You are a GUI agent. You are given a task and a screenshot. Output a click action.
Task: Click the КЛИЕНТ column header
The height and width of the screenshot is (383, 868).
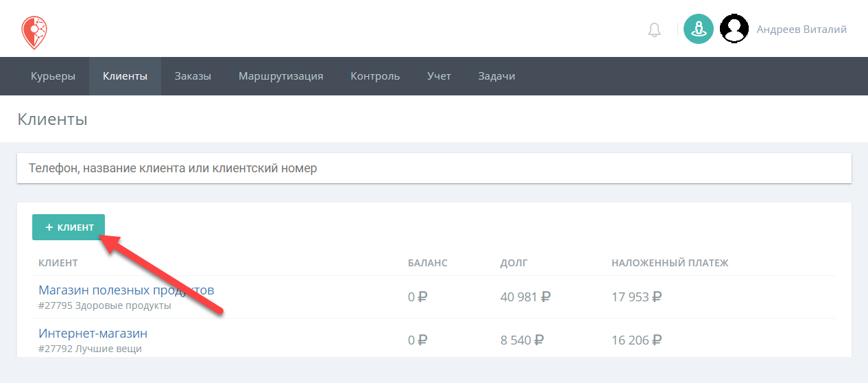pos(58,263)
